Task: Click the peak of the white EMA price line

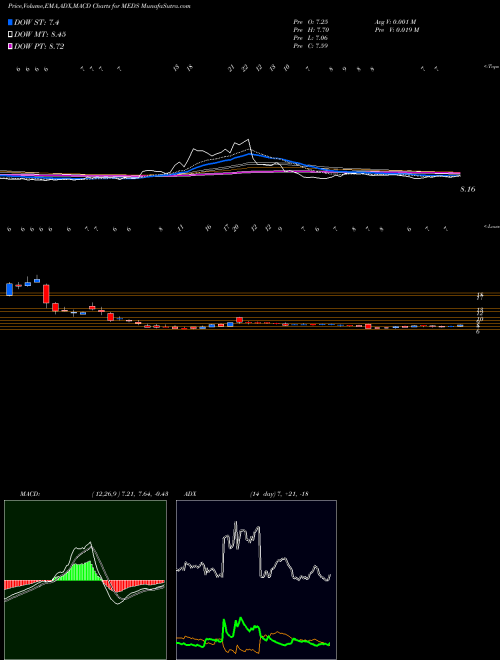Action: 248,140
